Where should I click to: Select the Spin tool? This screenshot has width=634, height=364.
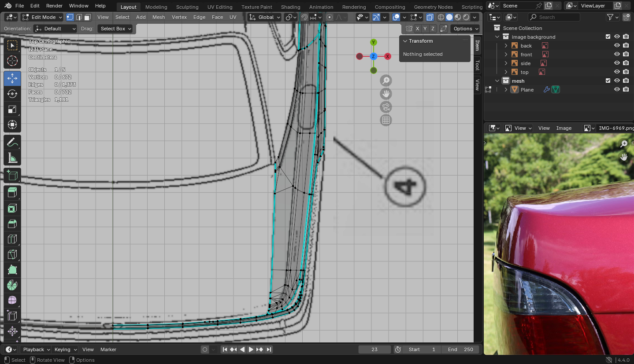[12, 285]
